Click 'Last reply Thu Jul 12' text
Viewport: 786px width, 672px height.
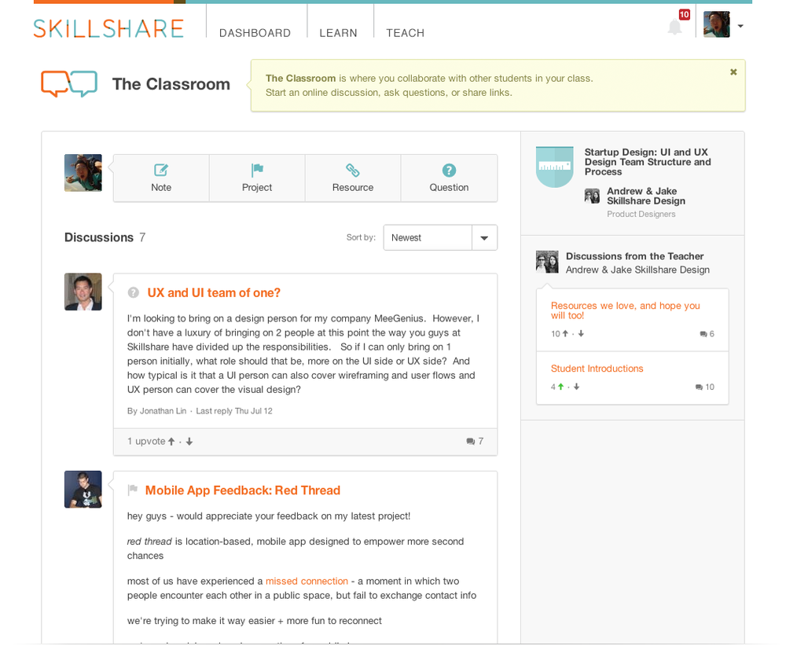pos(234,411)
